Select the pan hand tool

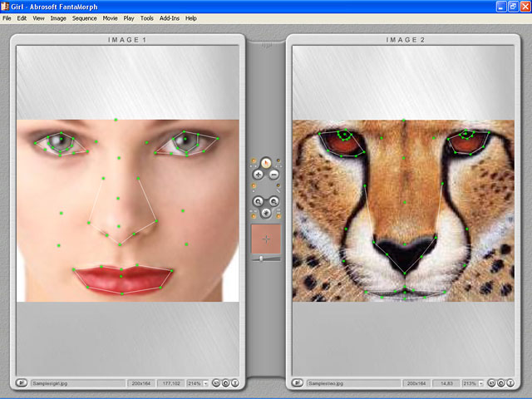point(265,214)
